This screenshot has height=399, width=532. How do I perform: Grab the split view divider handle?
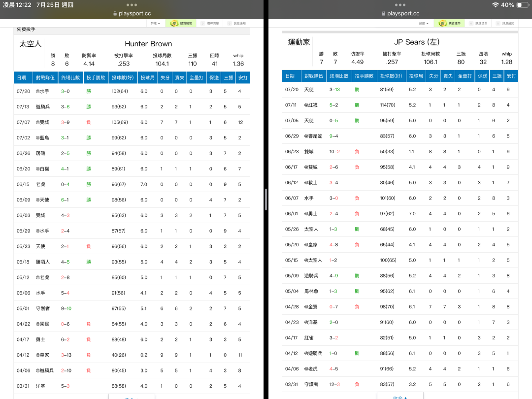[x=266, y=199]
